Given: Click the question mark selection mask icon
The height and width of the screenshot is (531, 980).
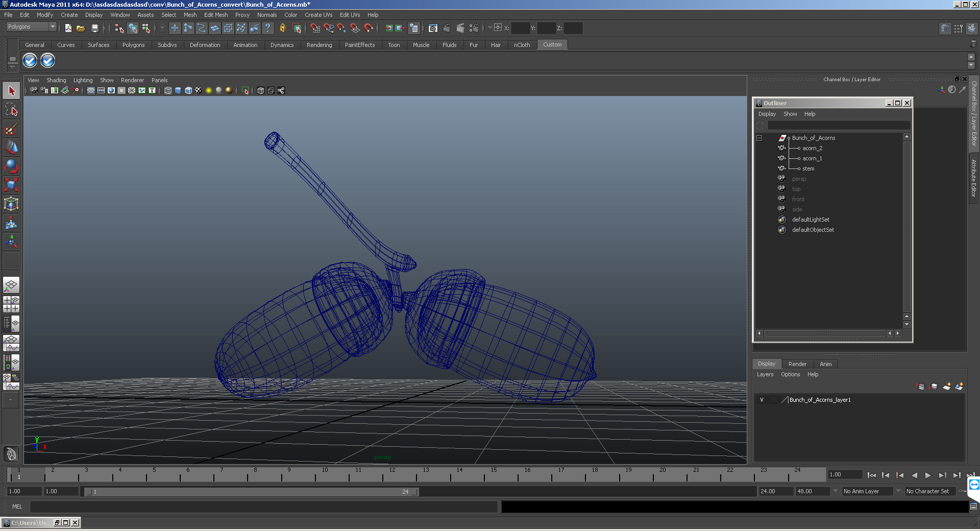Looking at the screenshot, I should pos(267,28).
